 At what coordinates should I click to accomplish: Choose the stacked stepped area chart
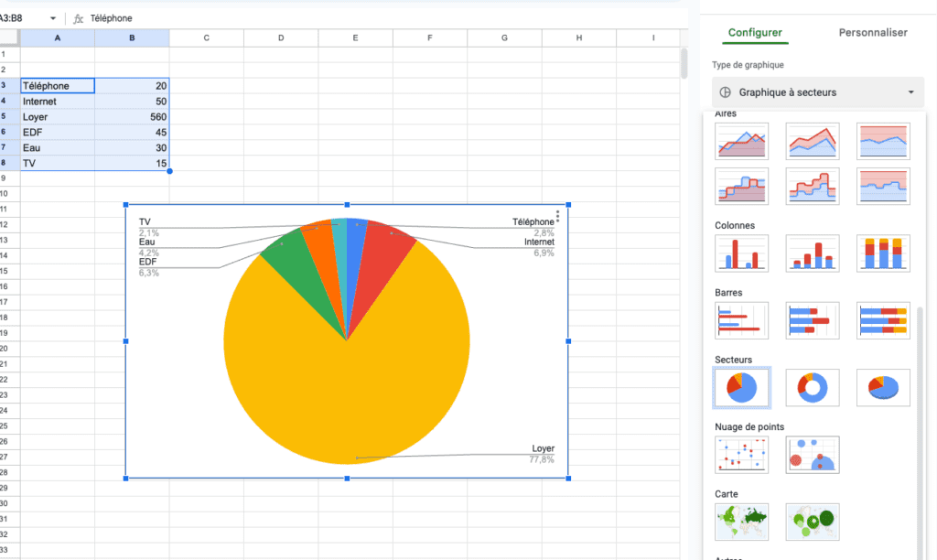point(813,186)
